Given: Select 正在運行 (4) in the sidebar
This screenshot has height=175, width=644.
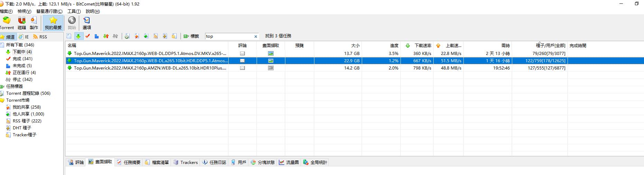Looking at the screenshot, I should 24,73.
